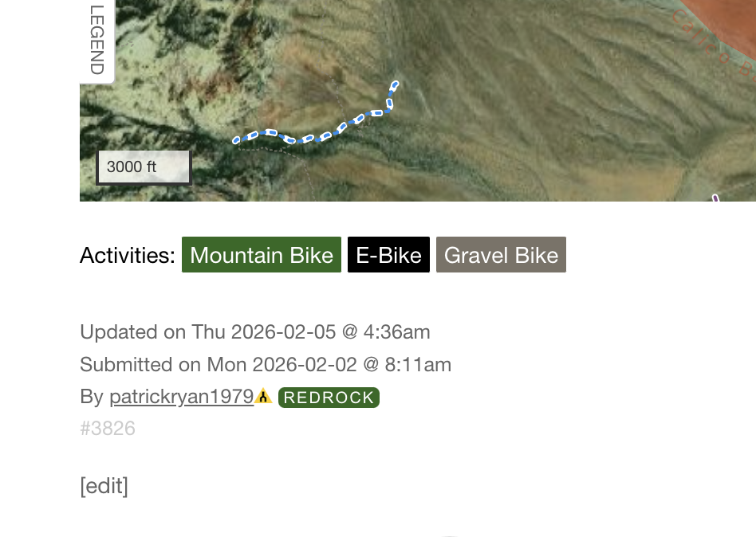Toggle the E-Bike activity tag
This screenshot has height=537, width=756.
[388, 255]
